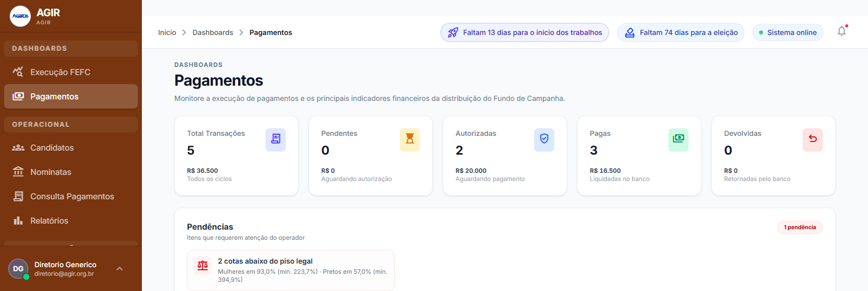Image resolution: width=868 pixels, height=291 pixels.
Task: Select Pagamentos in the sidebar
Action: (71, 96)
